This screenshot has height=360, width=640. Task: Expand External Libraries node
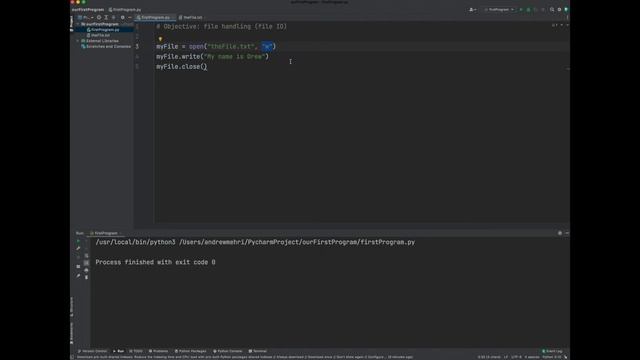[78, 41]
